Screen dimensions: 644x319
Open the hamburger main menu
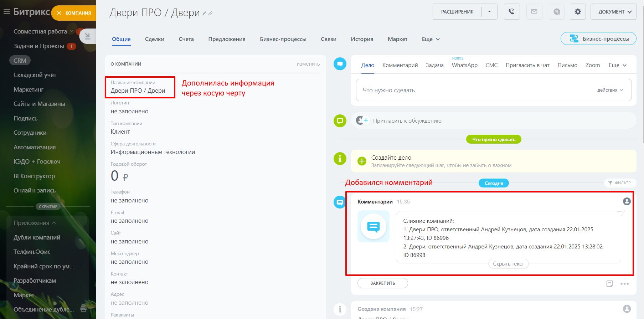coord(6,12)
